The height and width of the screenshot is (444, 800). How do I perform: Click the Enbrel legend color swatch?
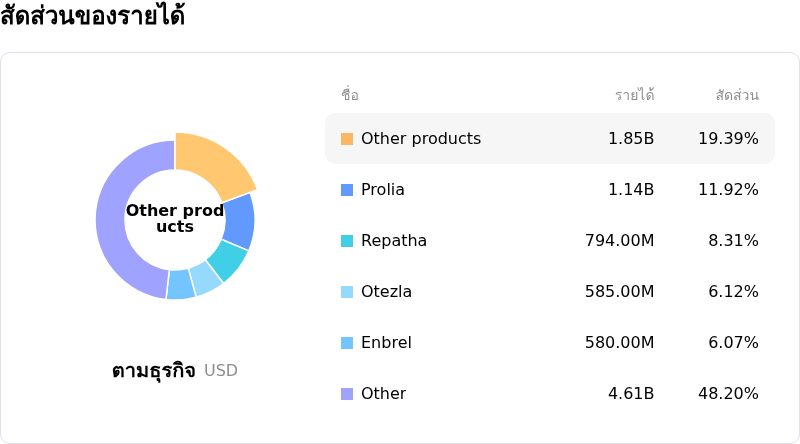click(347, 343)
